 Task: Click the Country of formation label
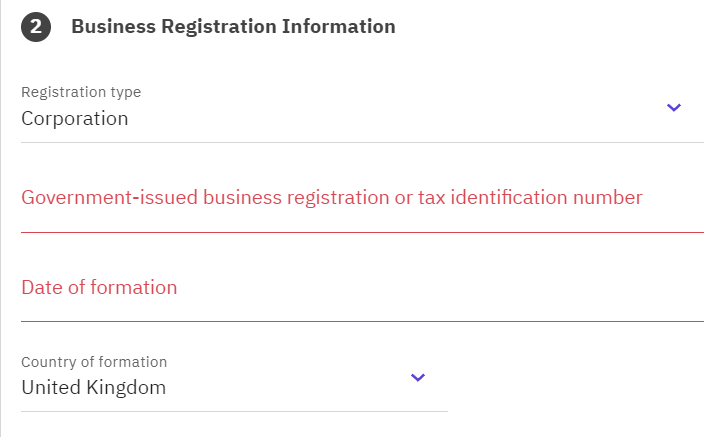[x=94, y=362]
